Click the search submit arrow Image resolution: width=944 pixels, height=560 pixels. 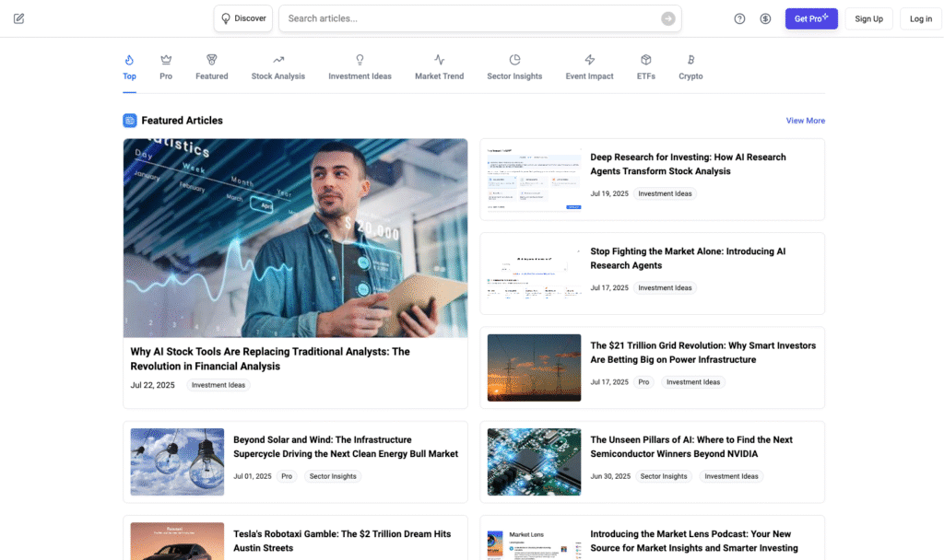667,18
